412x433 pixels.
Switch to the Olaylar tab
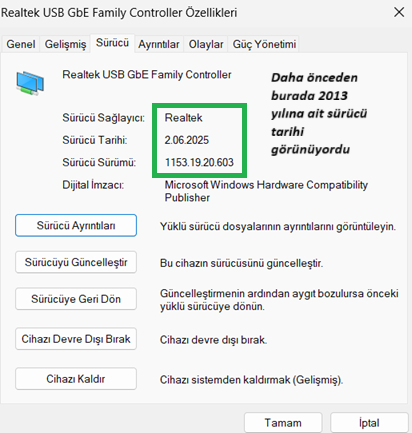point(206,44)
